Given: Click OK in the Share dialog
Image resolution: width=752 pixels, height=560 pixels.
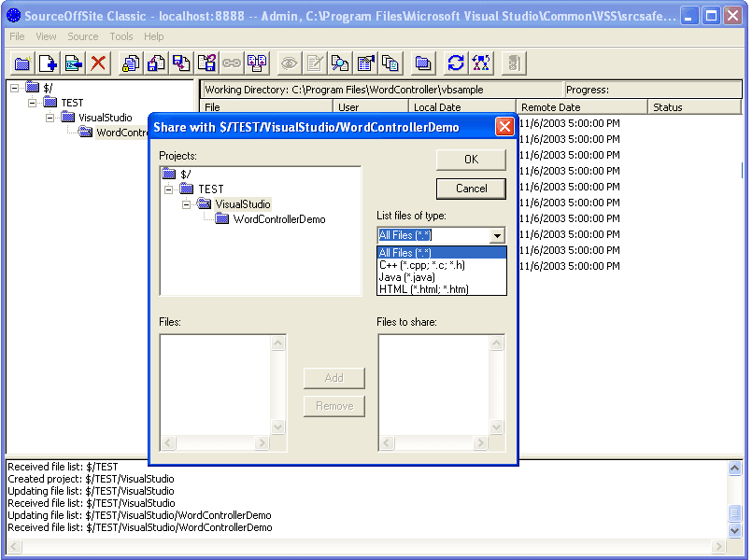Looking at the screenshot, I should pyautogui.click(x=471, y=160).
